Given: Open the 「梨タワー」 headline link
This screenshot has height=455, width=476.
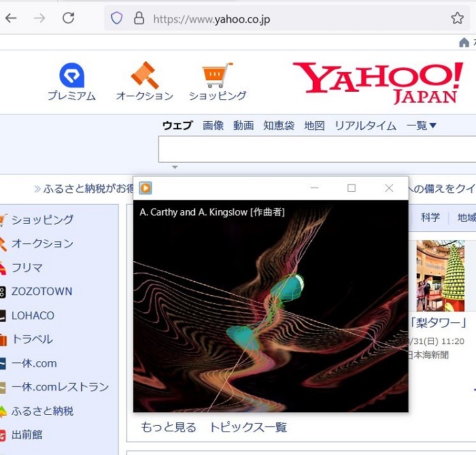Looking at the screenshot, I should (x=439, y=323).
